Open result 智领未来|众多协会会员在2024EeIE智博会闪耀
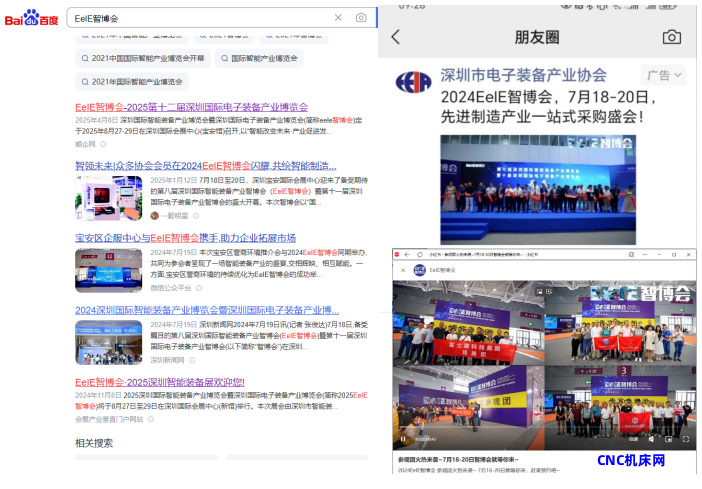The height and width of the screenshot is (489, 702). coord(205,166)
